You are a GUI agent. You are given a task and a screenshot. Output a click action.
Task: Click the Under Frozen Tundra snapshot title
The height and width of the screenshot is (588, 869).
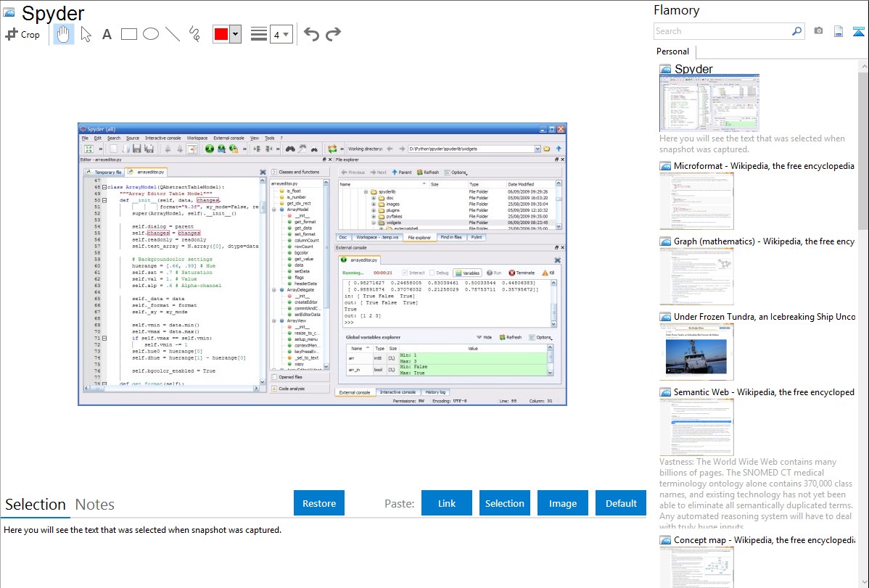tap(765, 316)
